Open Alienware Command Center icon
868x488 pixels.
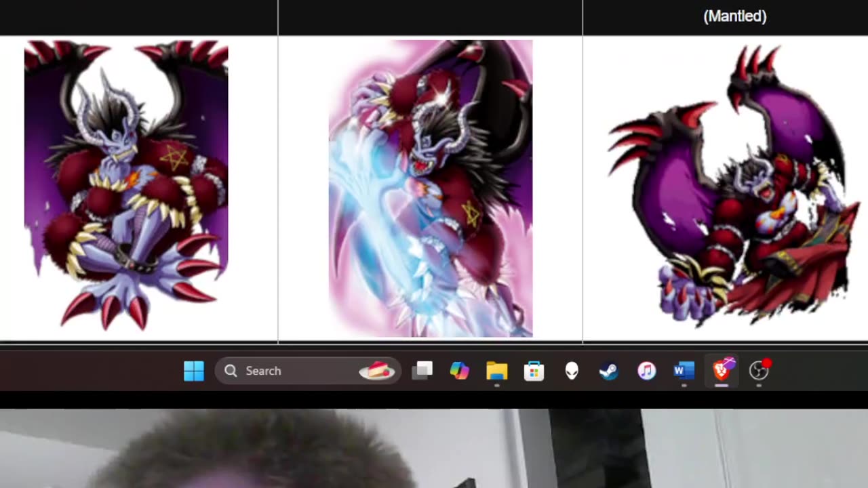[x=572, y=371]
